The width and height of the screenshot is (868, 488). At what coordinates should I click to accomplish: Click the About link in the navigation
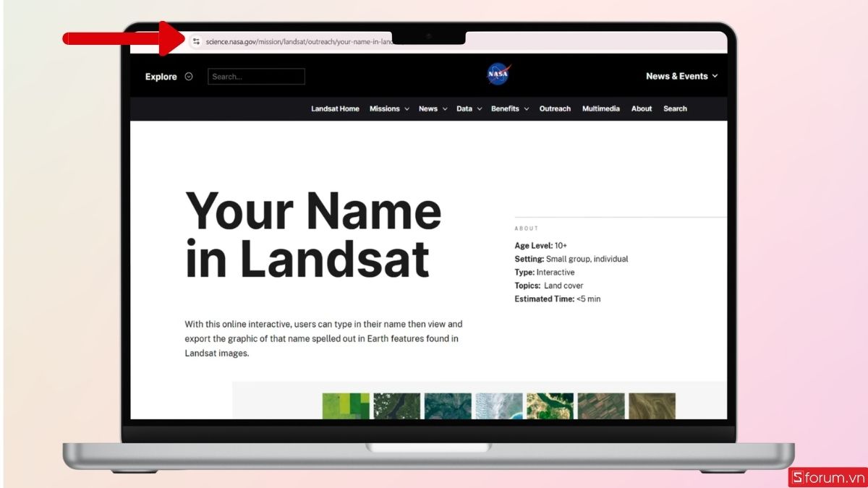tap(641, 108)
